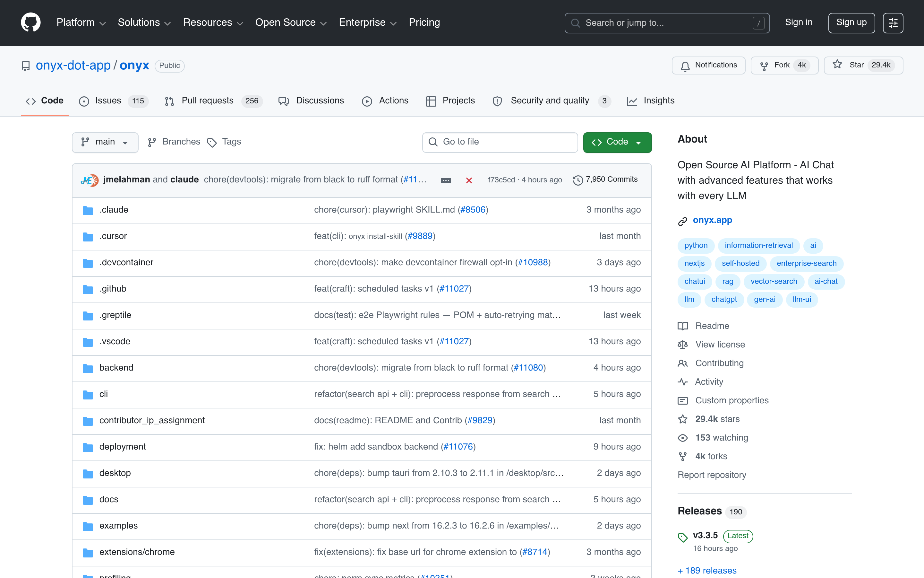Click the link icon beside onyx.app
The width and height of the screenshot is (924, 578).
[683, 221]
